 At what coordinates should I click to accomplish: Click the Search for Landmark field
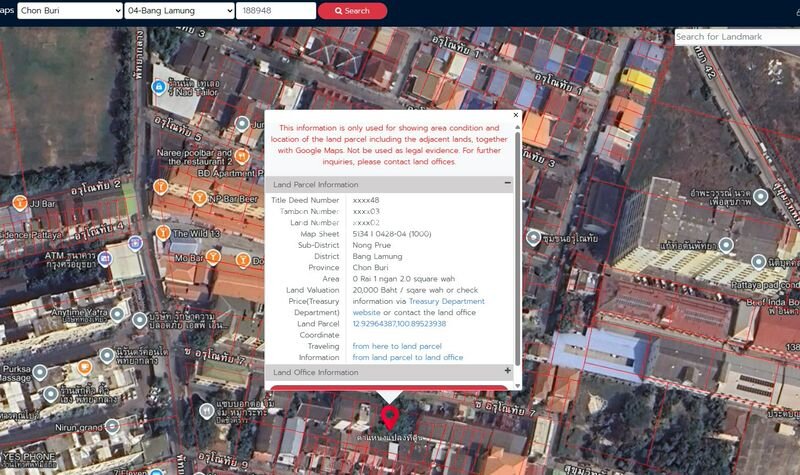pyautogui.click(x=737, y=37)
